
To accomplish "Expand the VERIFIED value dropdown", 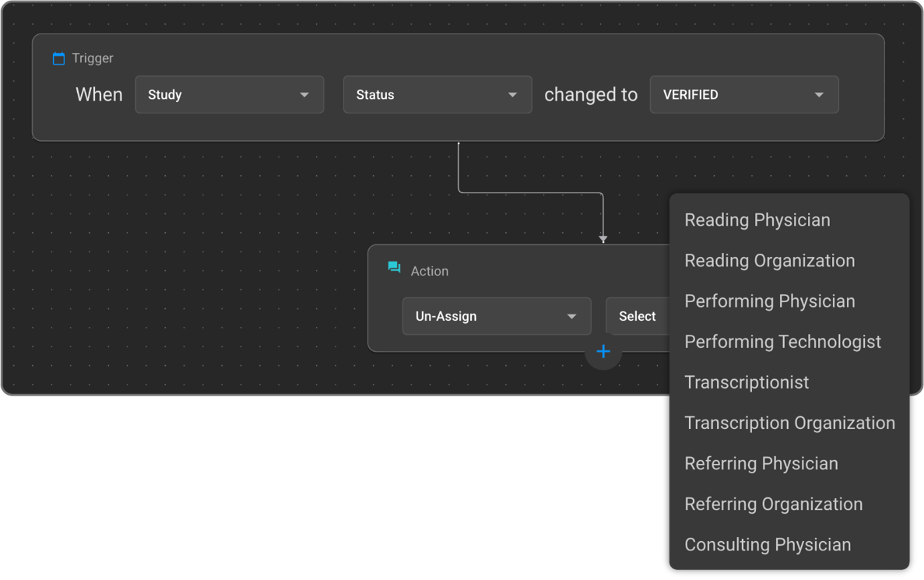I will coord(743,95).
